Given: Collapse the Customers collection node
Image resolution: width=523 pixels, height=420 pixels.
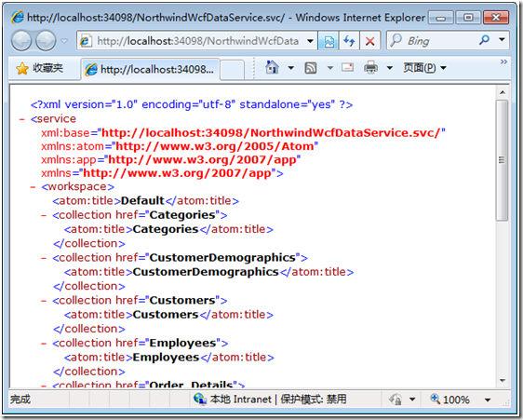Looking at the screenshot, I should pos(44,301).
